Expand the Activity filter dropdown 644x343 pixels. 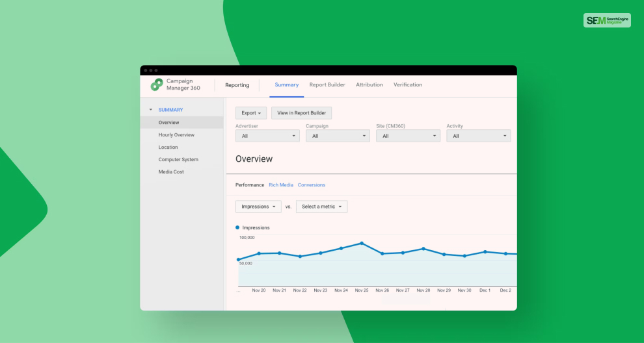coord(479,136)
